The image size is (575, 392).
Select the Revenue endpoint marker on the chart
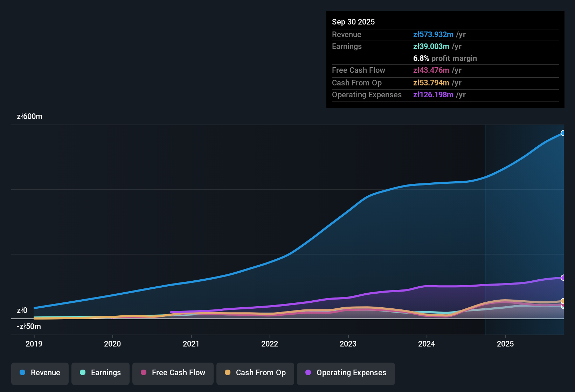coord(563,133)
